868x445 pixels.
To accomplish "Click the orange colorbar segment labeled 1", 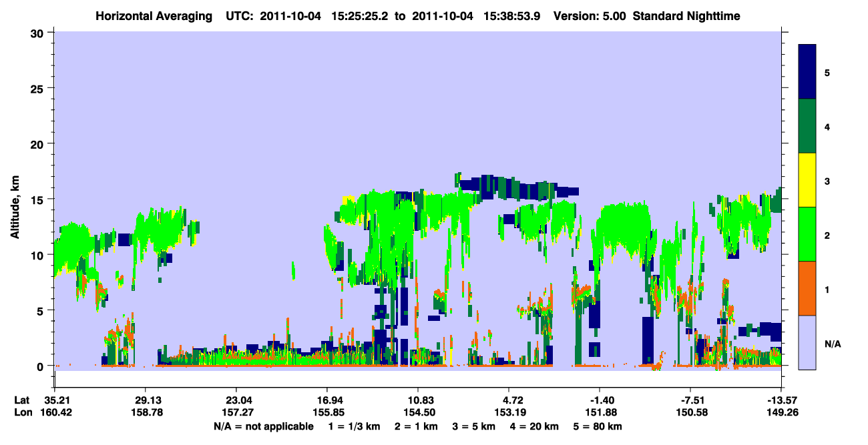I will [807, 288].
